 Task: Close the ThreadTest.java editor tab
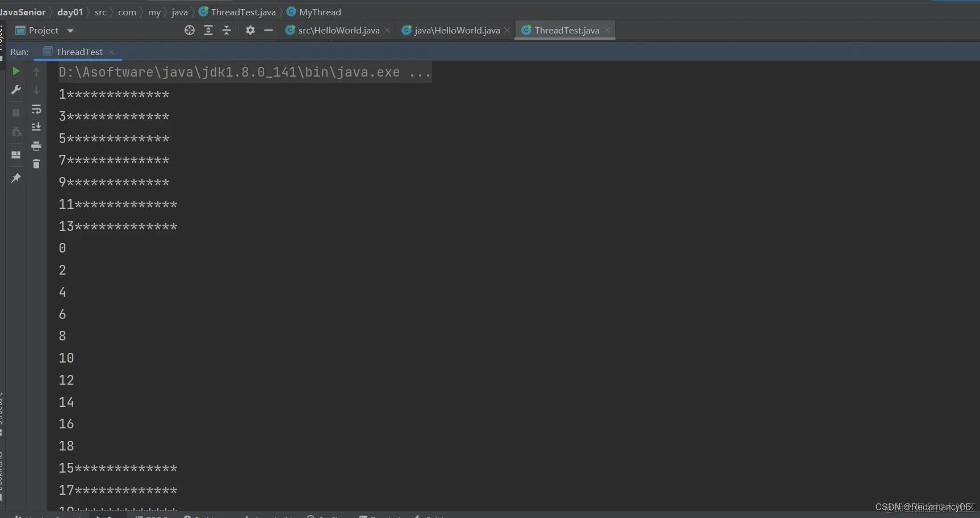[607, 30]
